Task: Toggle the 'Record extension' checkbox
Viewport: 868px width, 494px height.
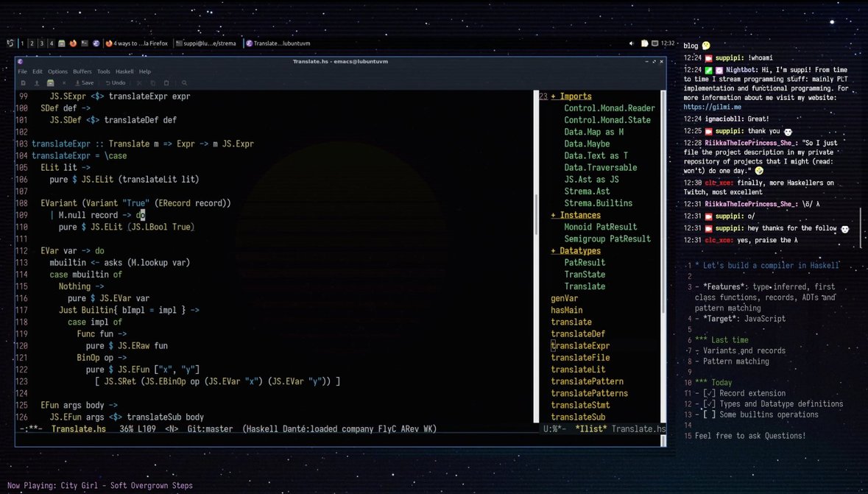Action: coord(709,393)
